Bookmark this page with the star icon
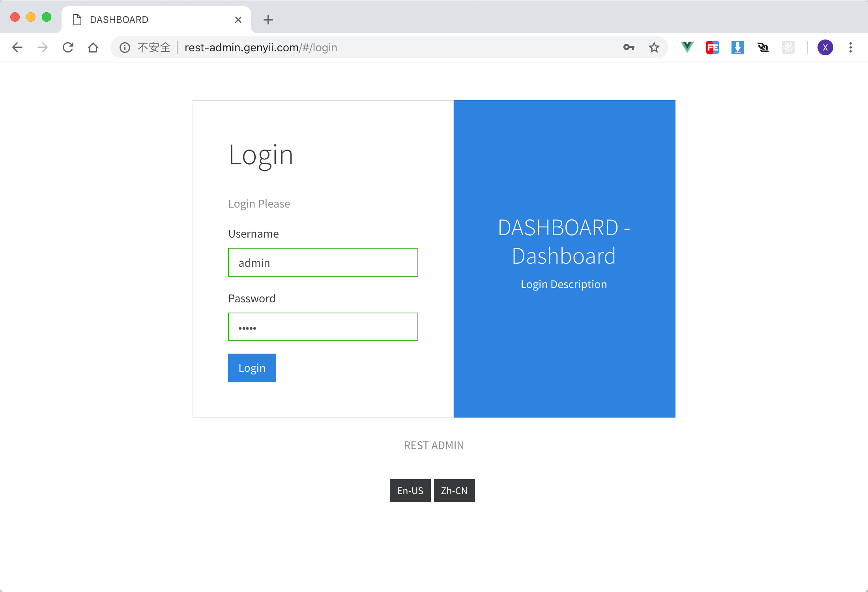Screen dimensions: 868x592 click(x=654, y=47)
